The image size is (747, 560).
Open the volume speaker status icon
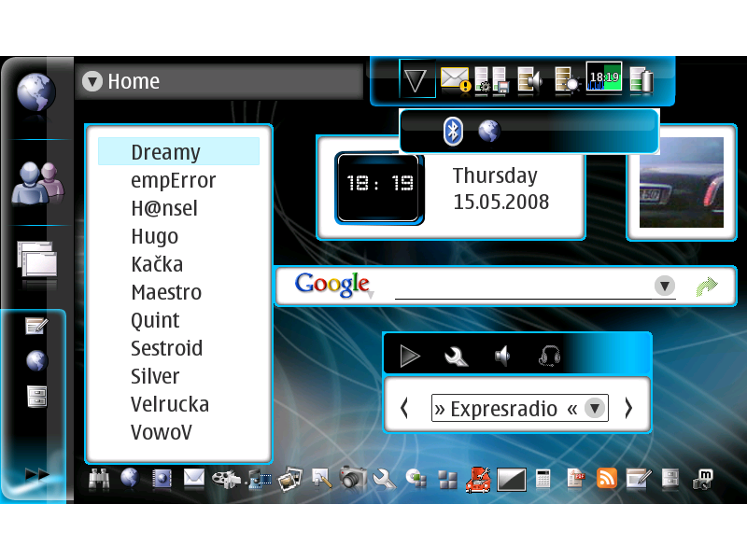(530, 79)
